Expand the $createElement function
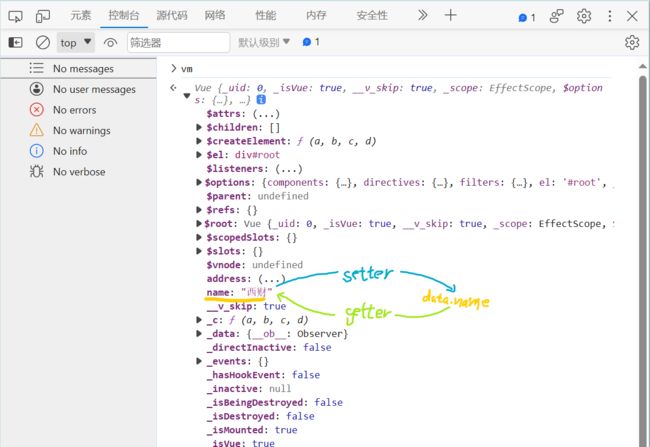The height and width of the screenshot is (447, 650). pos(199,141)
